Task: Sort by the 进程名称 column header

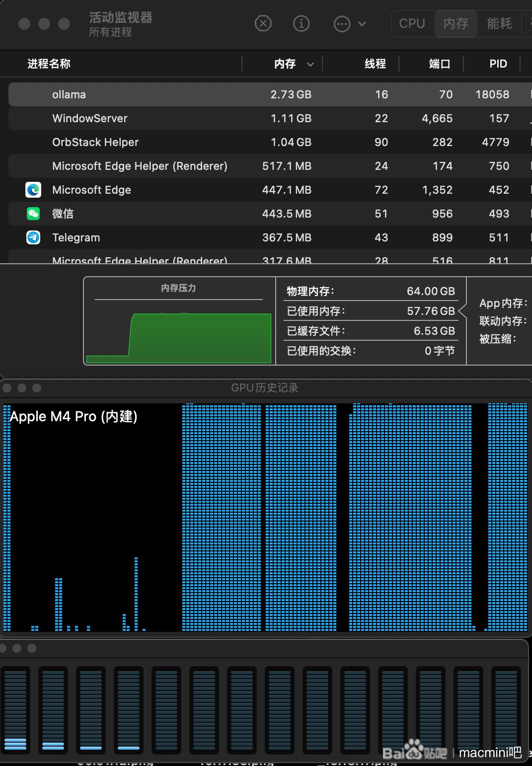Action: coord(49,64)
